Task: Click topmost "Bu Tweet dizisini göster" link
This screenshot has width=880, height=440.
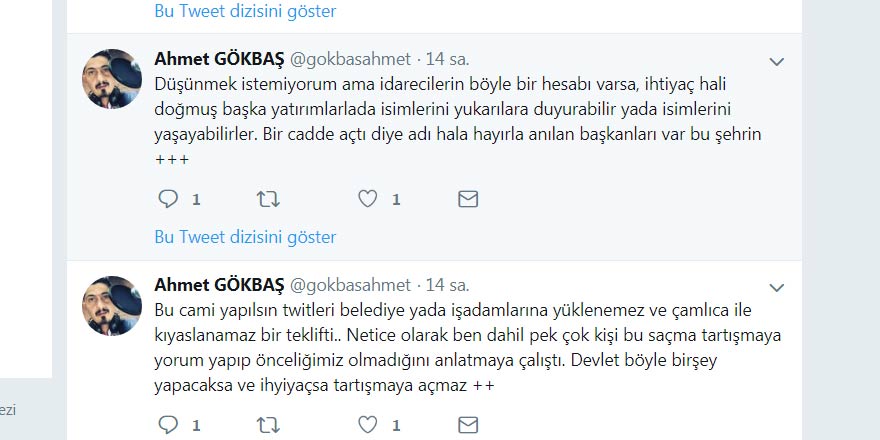Action: point(245,11)
